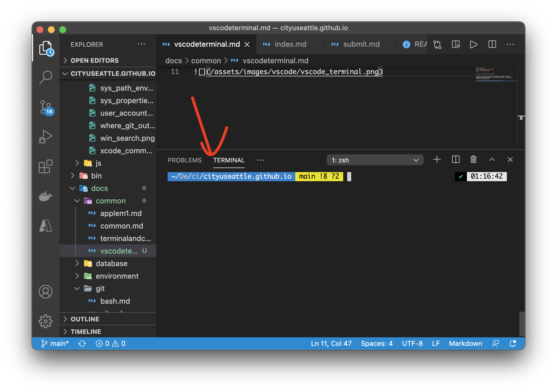Open the 1: zsh terminal selector dropdown
Image resolution: width=557 pixels, height=392 pixels.
[375, 160]
